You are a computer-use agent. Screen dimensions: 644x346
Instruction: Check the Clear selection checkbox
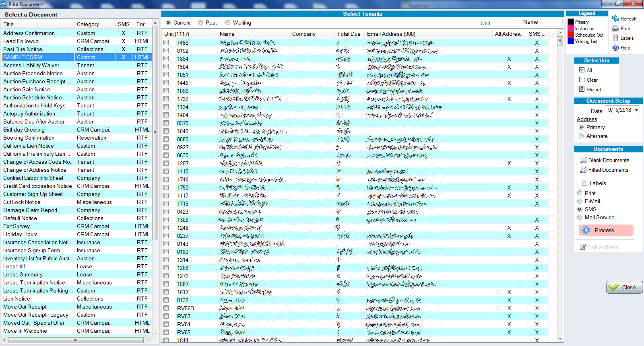coord(582,80)
